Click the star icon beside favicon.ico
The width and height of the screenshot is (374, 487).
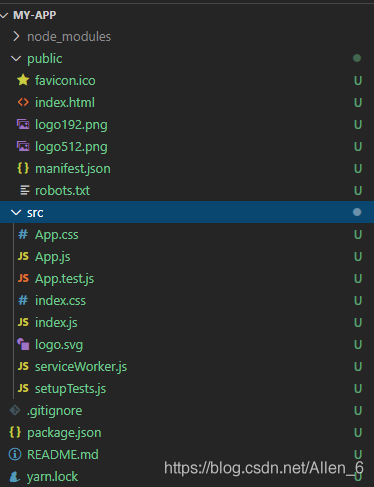pos(23,80)
